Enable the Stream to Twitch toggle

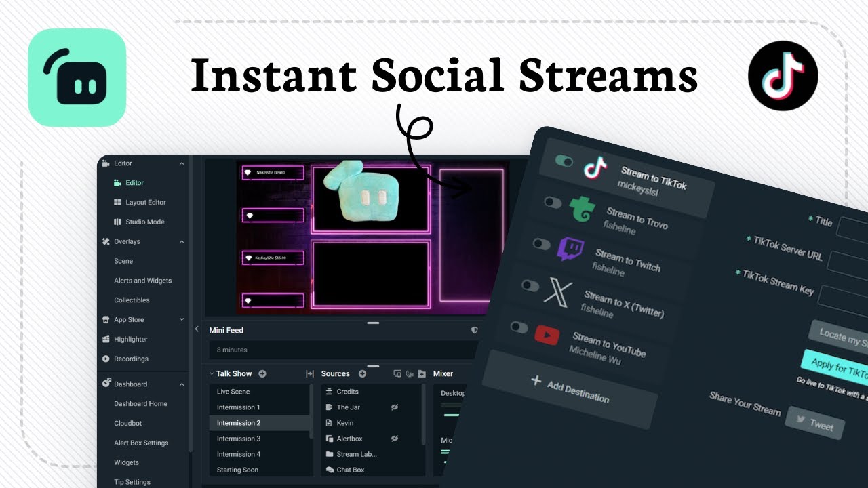pyautogui.click(x=541, y=244)
